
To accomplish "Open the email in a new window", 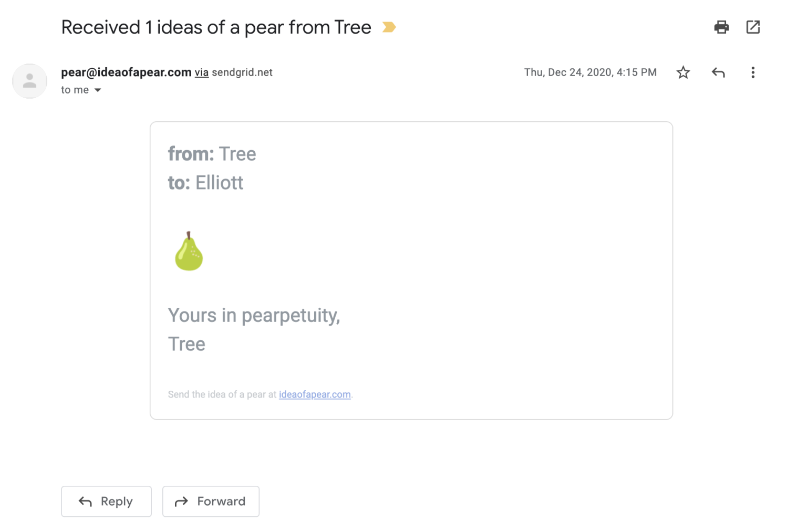I will tap(753, 27).
